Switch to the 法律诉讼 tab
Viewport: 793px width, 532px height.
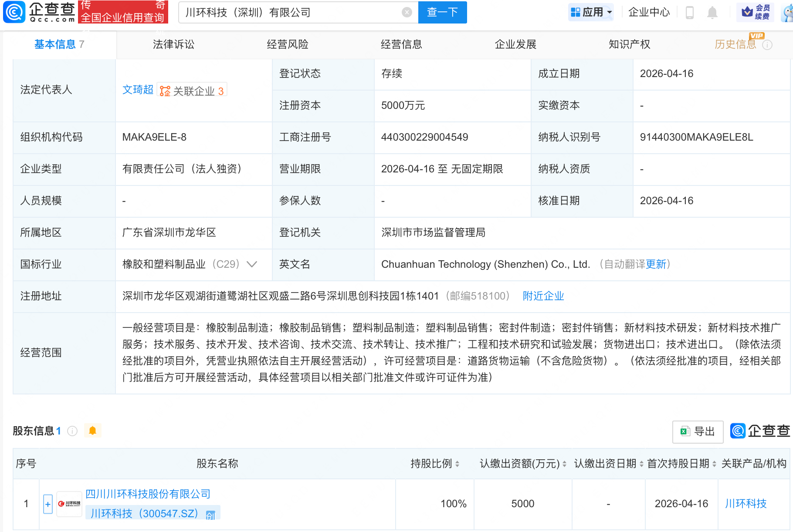coord(173,44)
